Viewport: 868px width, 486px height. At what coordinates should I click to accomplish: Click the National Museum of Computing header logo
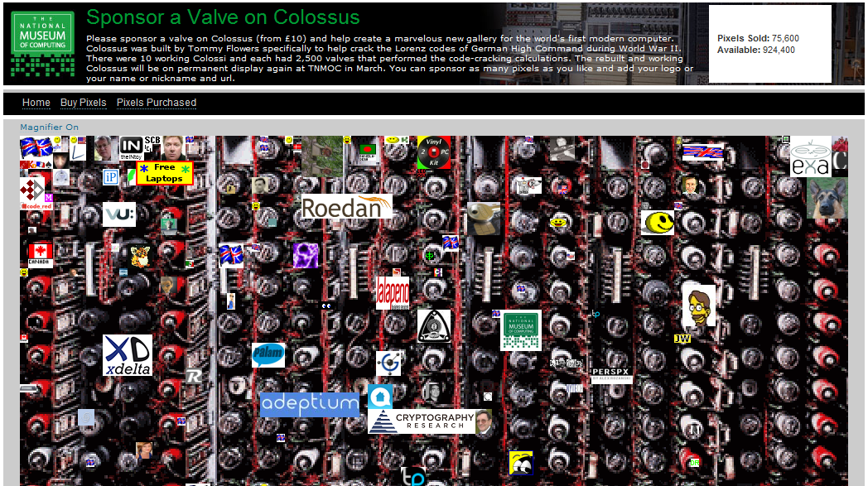(42, 43)
